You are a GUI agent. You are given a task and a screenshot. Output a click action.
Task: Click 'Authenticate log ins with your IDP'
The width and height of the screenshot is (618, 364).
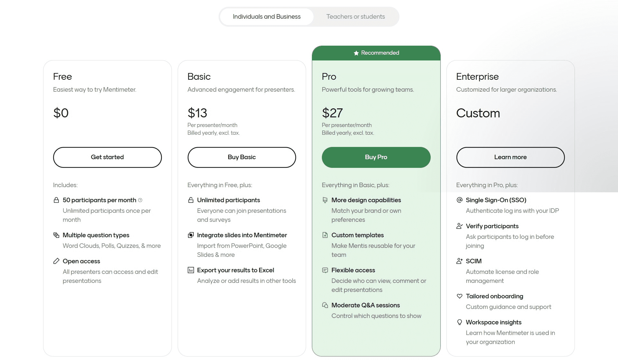pyautogui.click(x=512, y=211)
